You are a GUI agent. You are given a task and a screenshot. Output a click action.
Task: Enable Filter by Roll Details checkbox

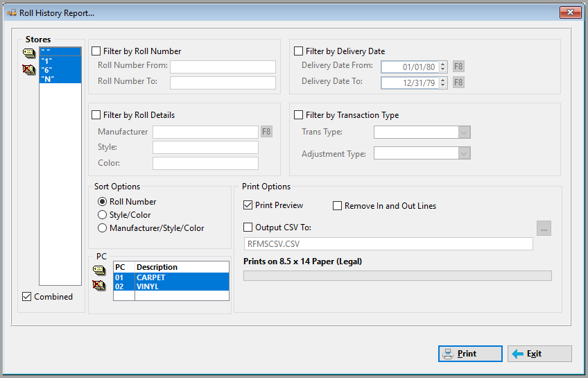click(x=96, y=114)
